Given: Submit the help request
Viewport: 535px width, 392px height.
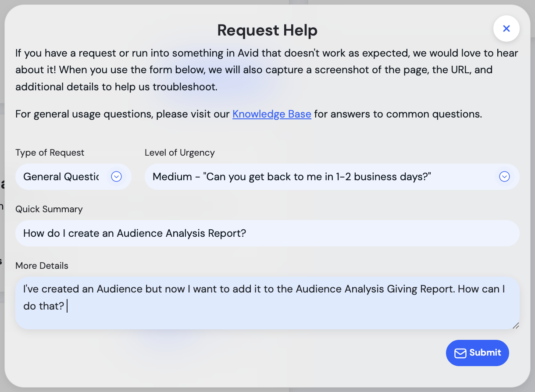Looking at the screenshot, I should [477, 353].
